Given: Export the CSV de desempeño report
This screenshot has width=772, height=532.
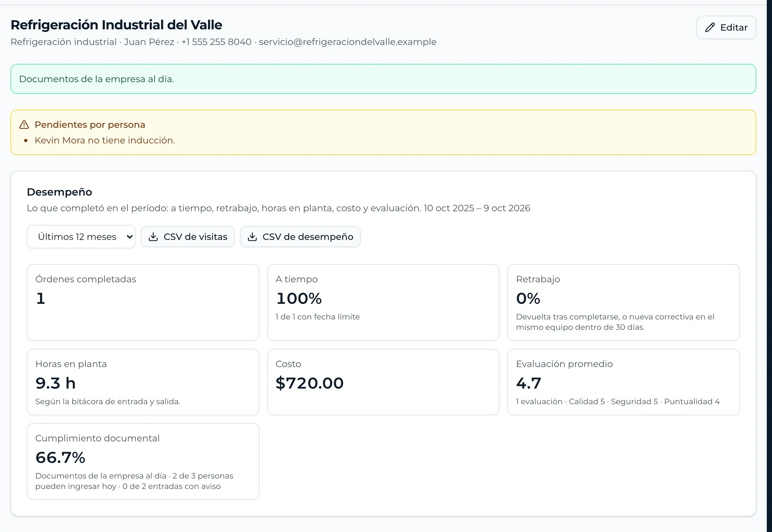Looking at the screenshot, I should point(300,237).
